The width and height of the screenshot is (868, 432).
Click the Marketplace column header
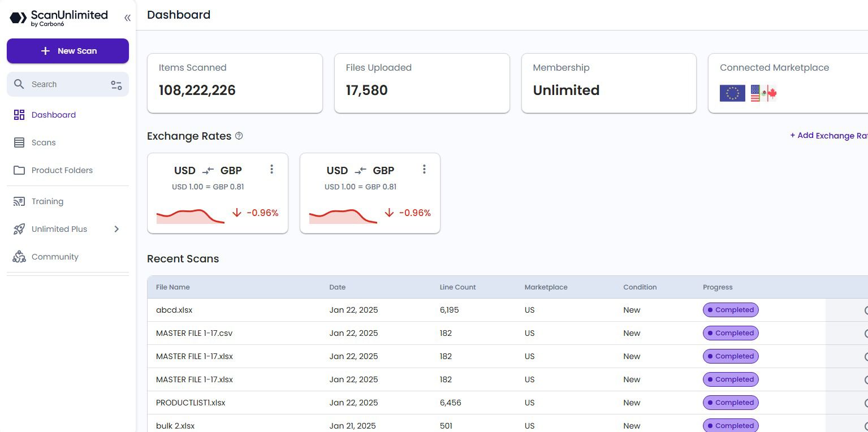coord(546,287)
